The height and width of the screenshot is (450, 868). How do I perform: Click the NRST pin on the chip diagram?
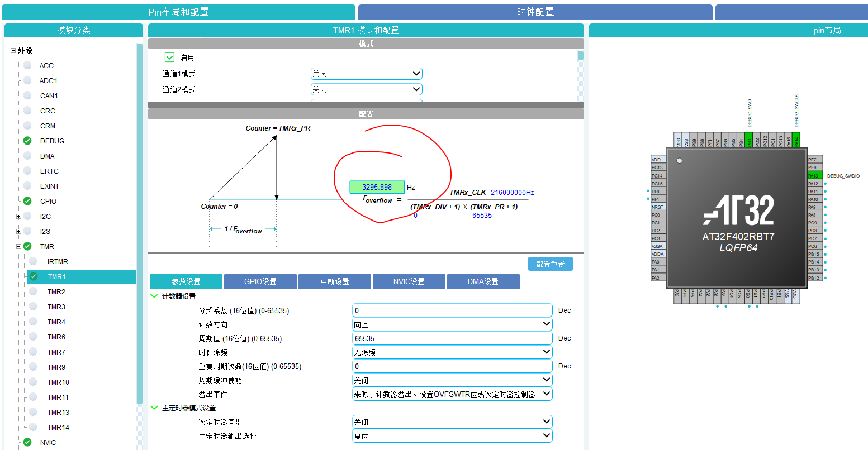click(657, 207)
